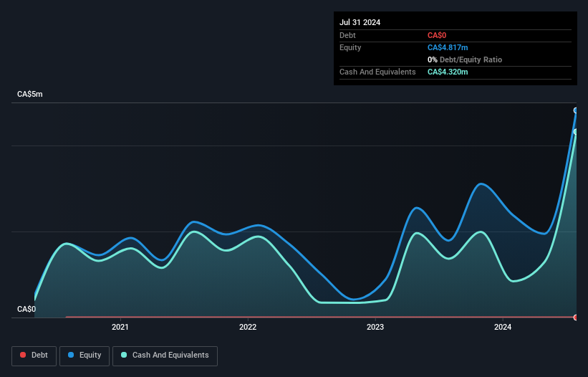Click the teal Cash And Equivalents legend dot

pos(124,355)
